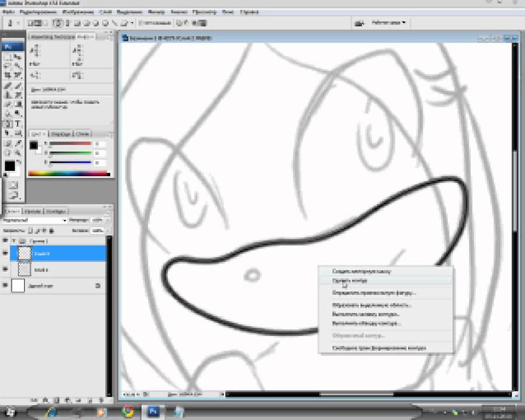Click the trash icon in the Layers panel
The image size is (525, 420).
coord(101,400)
